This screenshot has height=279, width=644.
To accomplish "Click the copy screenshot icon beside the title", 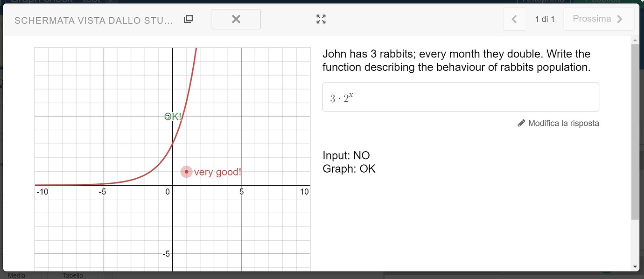I will (189, 19).
